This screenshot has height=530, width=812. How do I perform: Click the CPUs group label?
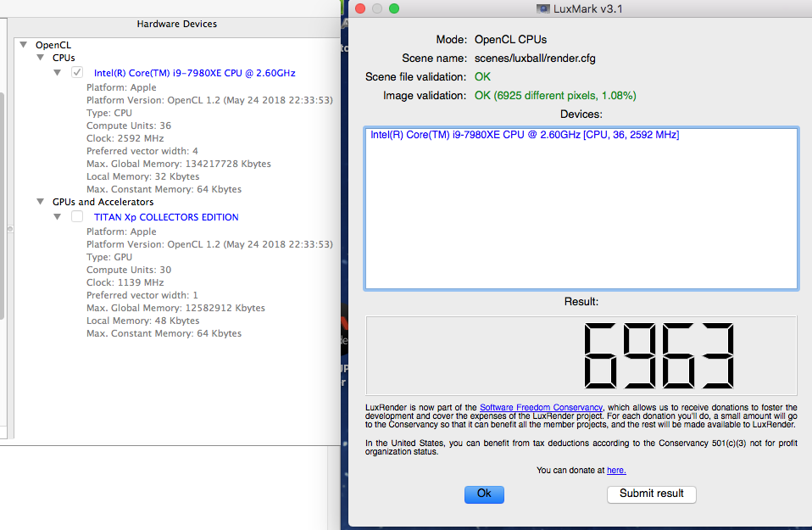[64, 58]
